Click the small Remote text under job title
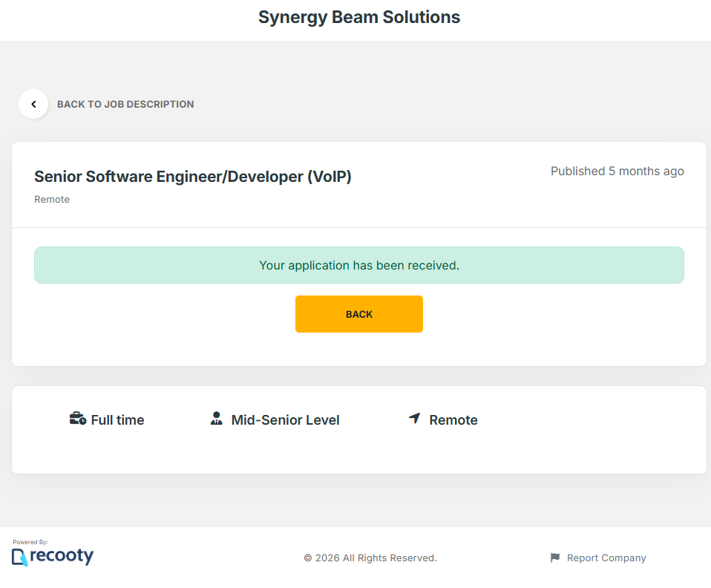Viewport: 711px width, 588px height. (x=52, y=200)
